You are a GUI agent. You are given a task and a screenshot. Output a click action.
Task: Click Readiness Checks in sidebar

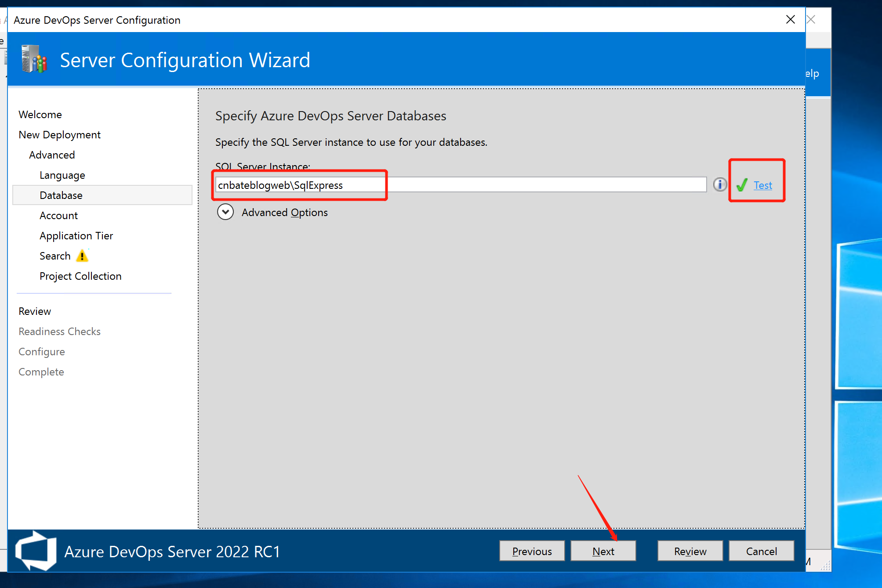59,332
